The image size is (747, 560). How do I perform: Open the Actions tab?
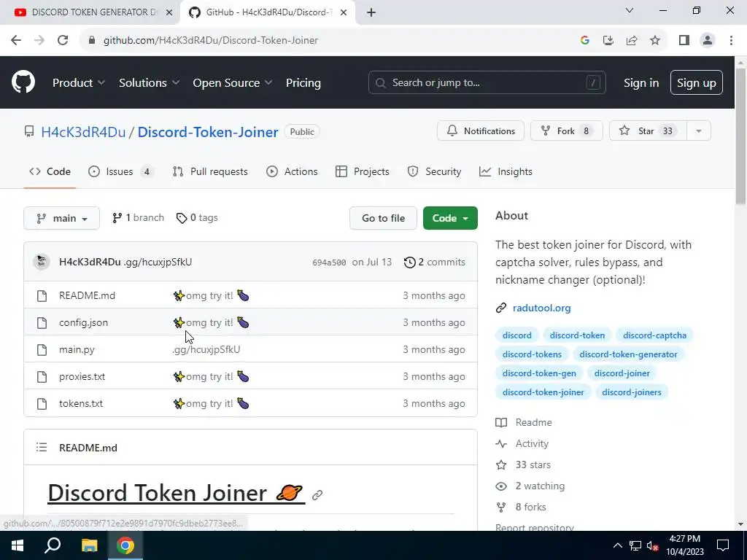292,171
